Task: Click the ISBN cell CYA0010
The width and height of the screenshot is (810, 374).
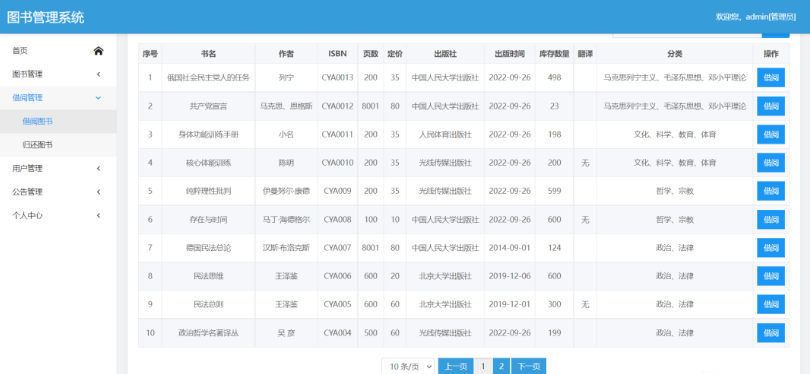Action: (337, 163)
